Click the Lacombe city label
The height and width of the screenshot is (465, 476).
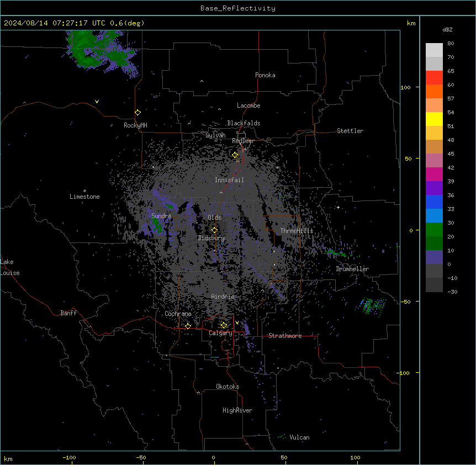[x=248, y=105]
